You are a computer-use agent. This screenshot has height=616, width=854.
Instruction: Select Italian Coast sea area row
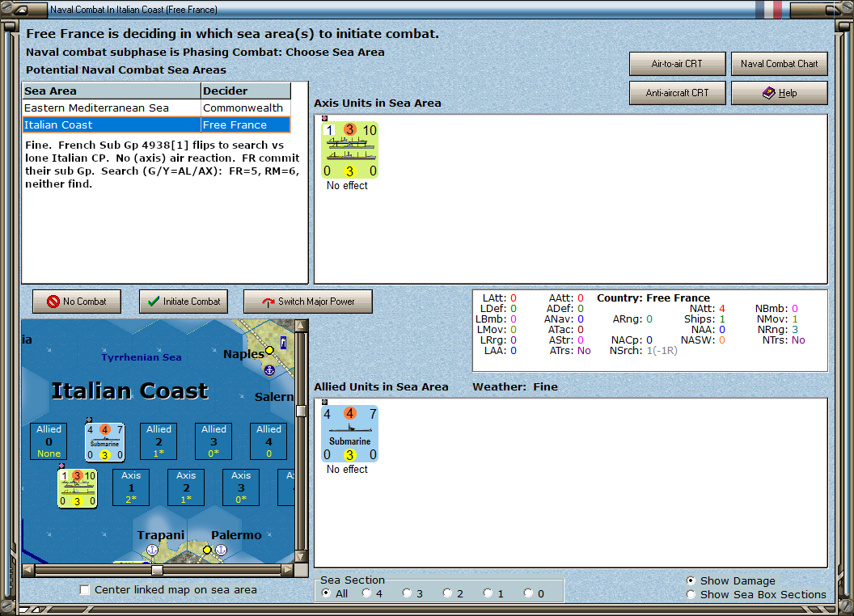(x=156, y=124)
